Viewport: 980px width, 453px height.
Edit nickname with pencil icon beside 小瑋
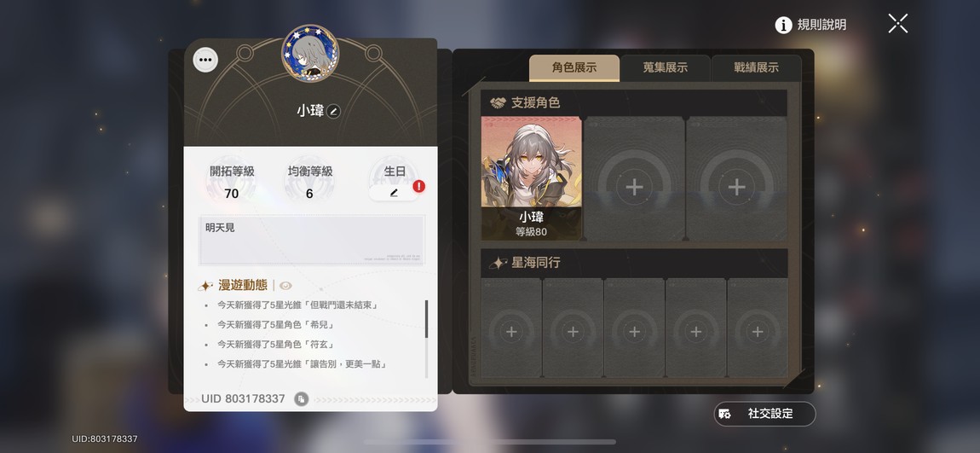pyautogui.click(x=334, y=112)
